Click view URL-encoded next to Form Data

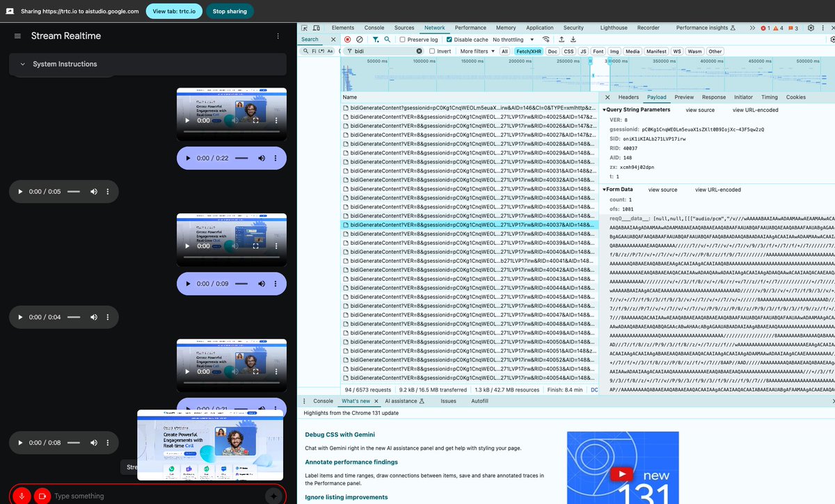click(717, 190)
